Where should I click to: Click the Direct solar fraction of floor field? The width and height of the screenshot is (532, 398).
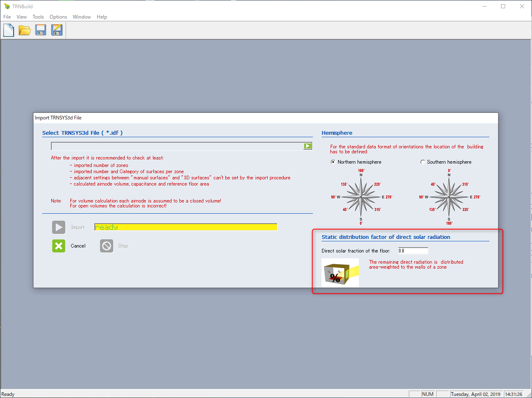[x=413, y=251]
